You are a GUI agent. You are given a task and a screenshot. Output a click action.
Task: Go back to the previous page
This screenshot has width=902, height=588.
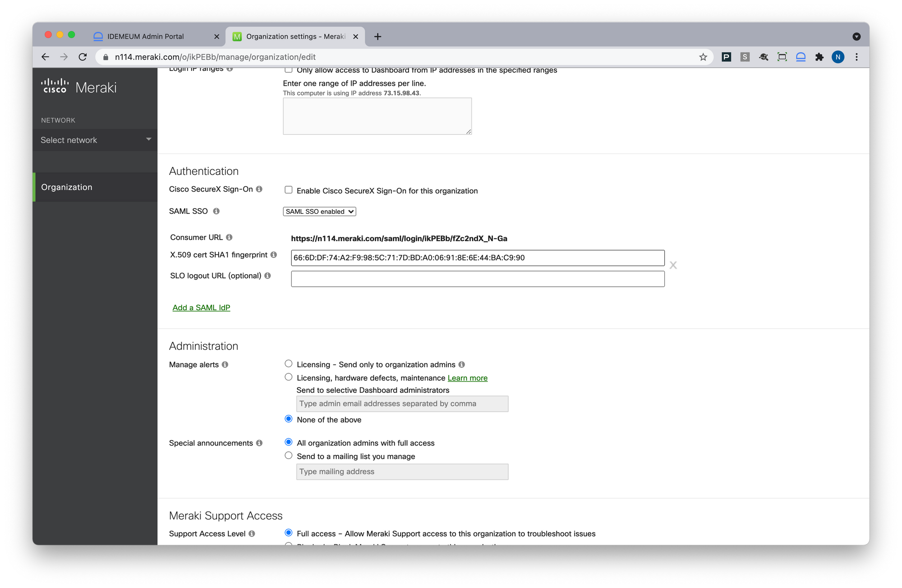click(45, 57)
